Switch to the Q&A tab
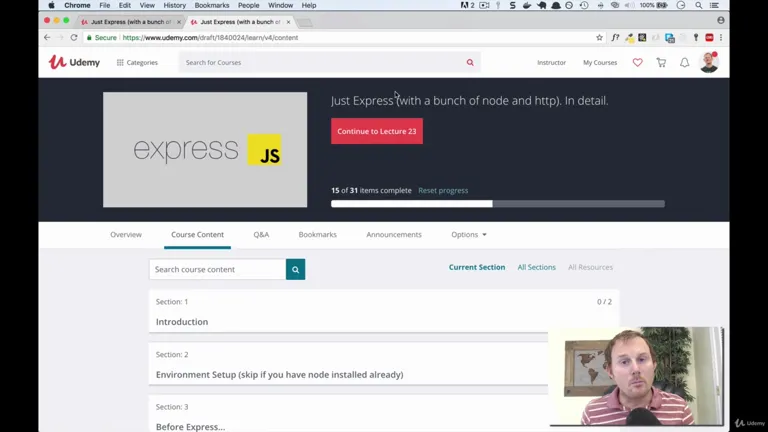Screen dimensions: 768x432 pos(261,235)
